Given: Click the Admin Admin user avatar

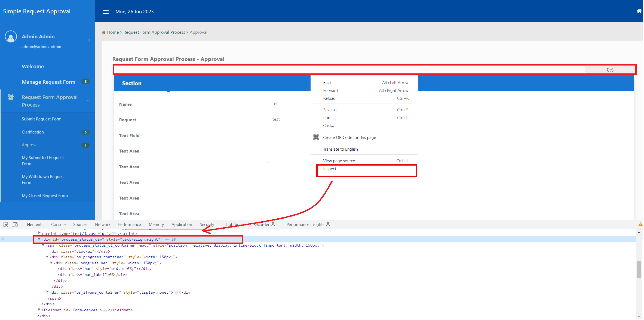Looking at the screenshot, I should (11, 36).
